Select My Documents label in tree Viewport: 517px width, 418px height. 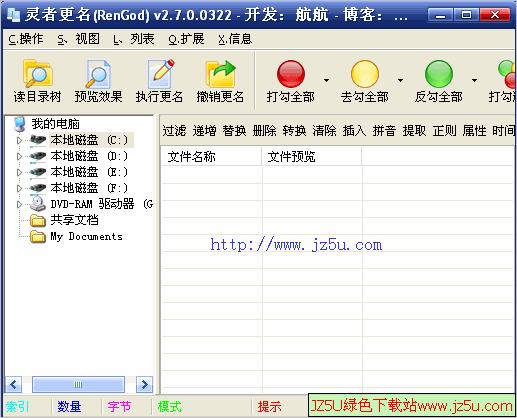86,236
